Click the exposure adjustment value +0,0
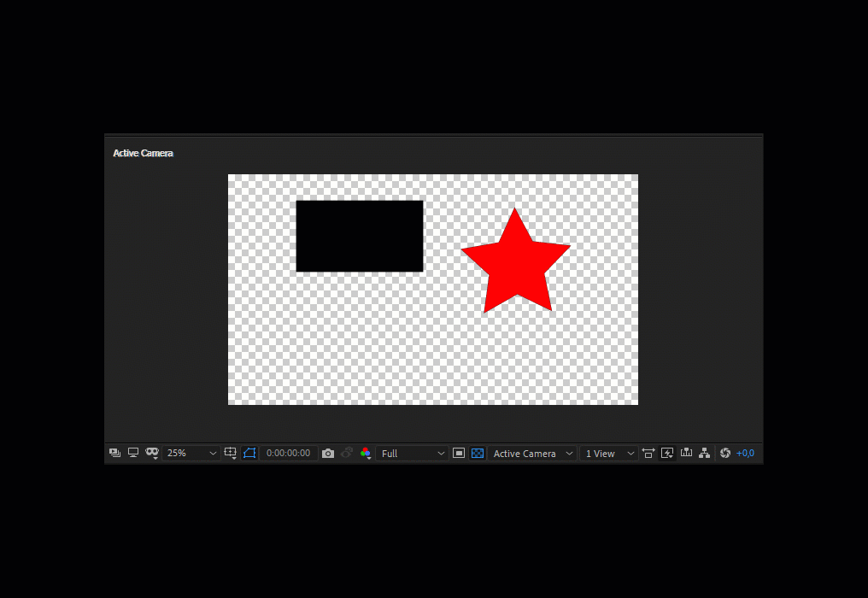The image size is (868, 598). [x=746, y=453]
